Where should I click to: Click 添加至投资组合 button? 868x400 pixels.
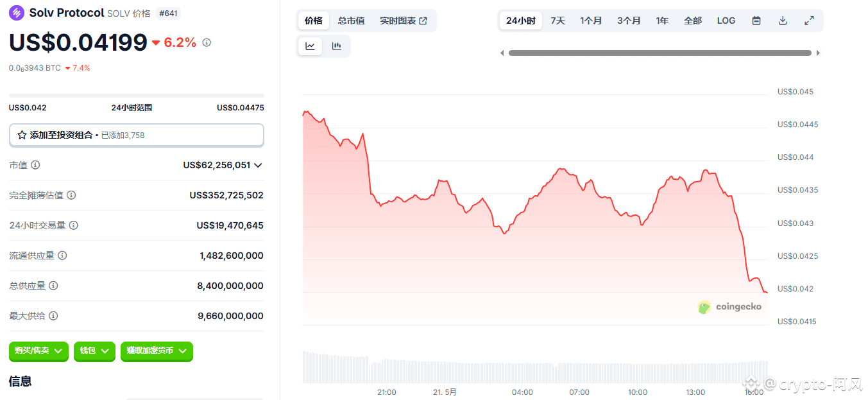137,135
